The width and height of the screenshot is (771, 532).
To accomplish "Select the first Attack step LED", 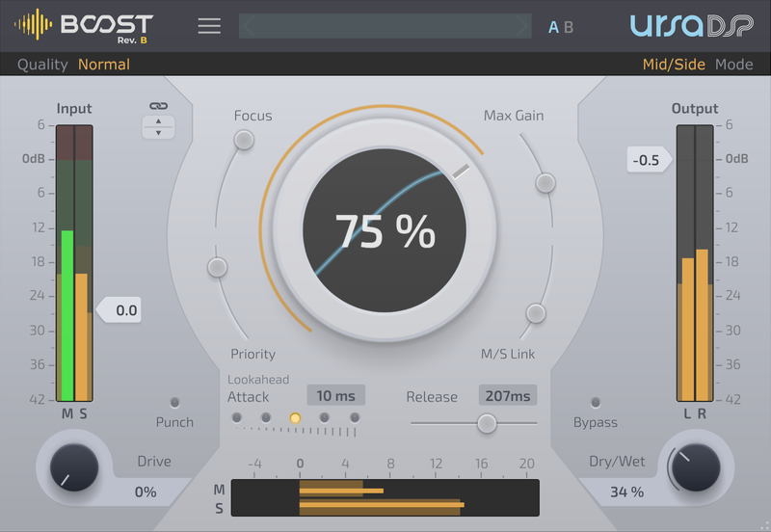I will pyautogui.click(x=236, y=418).
